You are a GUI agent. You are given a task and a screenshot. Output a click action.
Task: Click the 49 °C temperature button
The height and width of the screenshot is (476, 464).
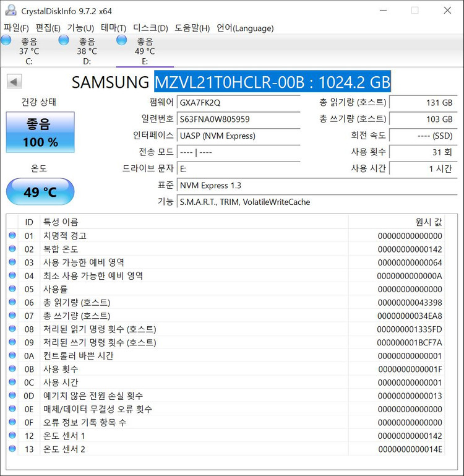40,191
